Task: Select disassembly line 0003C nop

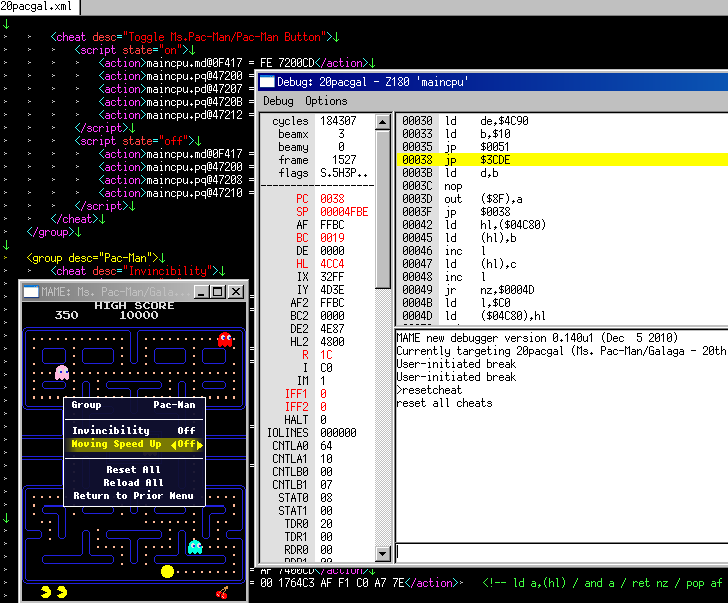Action: pyautogui.click(x=562, y=186)
